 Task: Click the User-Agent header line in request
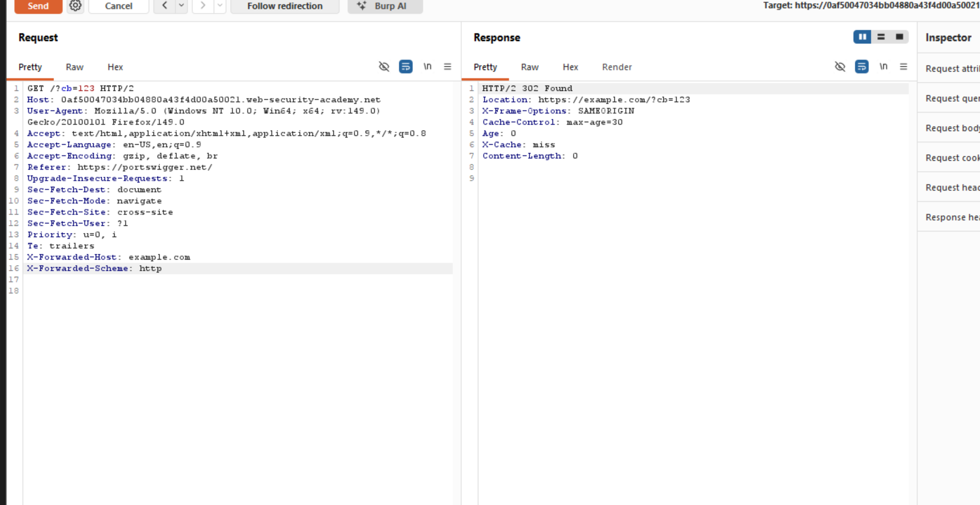203,117
